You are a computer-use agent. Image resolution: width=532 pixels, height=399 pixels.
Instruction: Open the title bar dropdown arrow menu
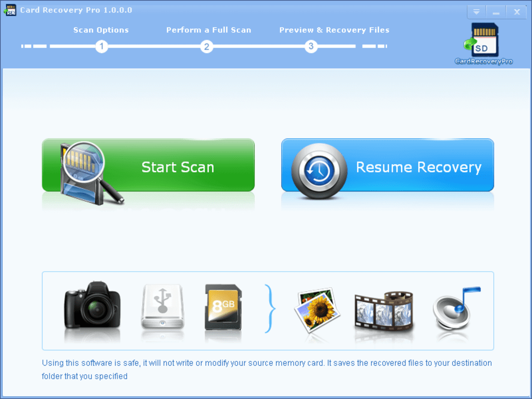pos(476,11)
